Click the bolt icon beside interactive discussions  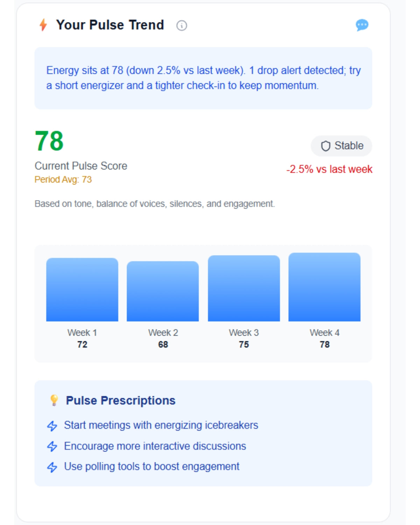coord(52,447)
